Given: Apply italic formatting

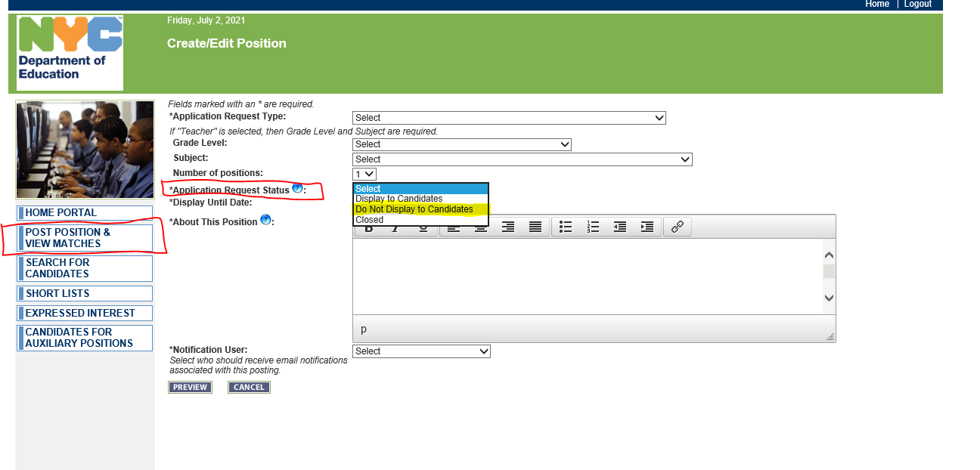Looking at the screenshot, I should point(395,227).
